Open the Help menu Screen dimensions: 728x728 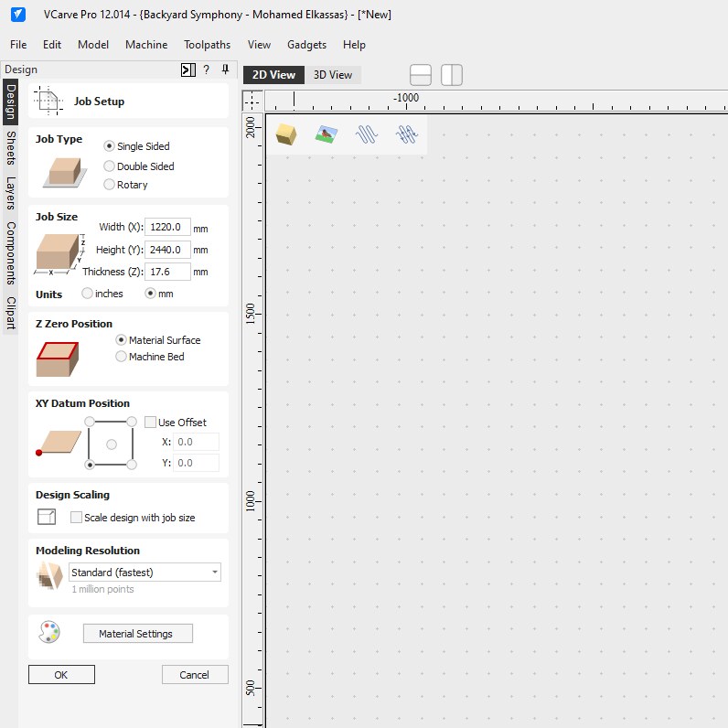coord(354,45)
